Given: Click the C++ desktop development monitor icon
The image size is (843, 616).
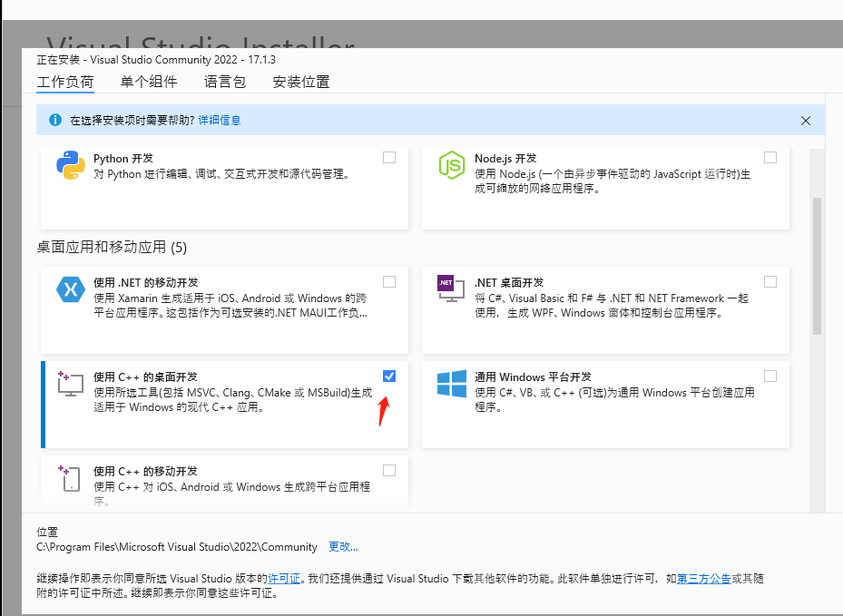Looking at the screenshot, I should tap(71, 384).
